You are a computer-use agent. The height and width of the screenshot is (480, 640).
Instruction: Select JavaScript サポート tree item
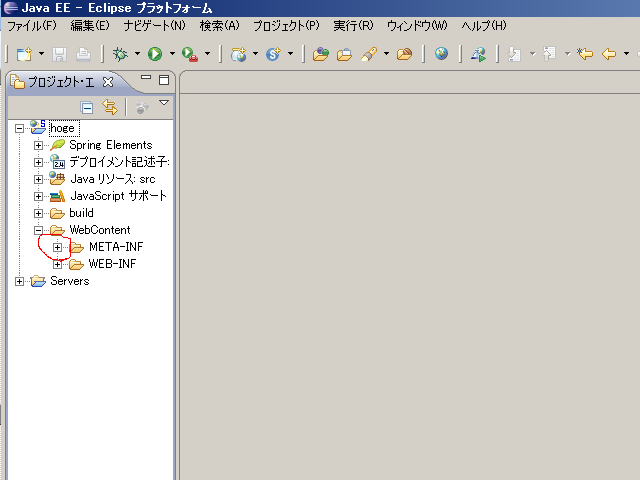pos(118,196)
